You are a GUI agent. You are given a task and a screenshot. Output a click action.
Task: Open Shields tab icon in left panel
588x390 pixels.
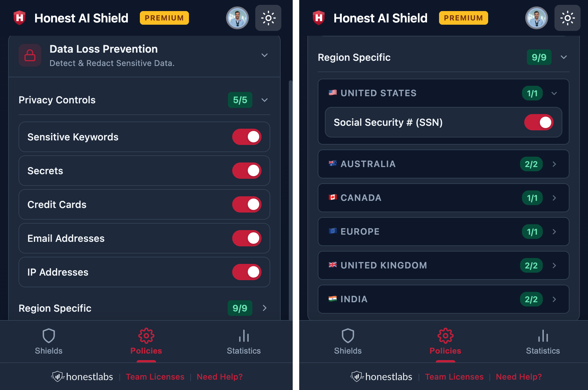[x=49, y=336]
